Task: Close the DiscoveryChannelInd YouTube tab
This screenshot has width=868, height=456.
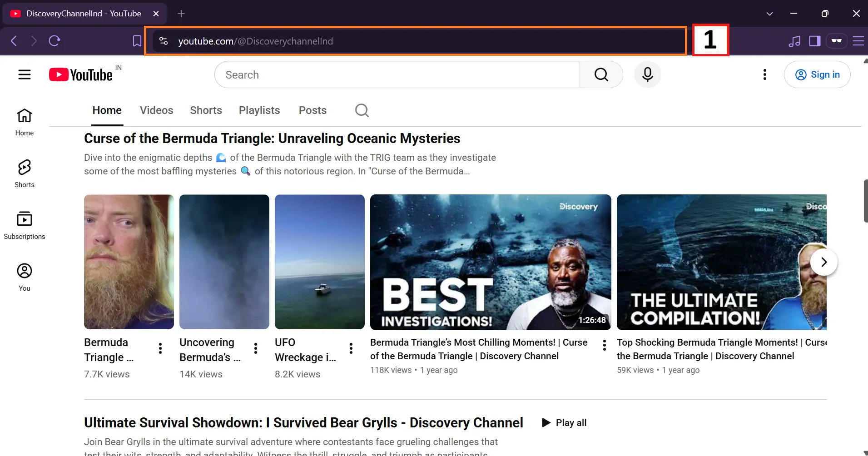Action: point(156,14)
